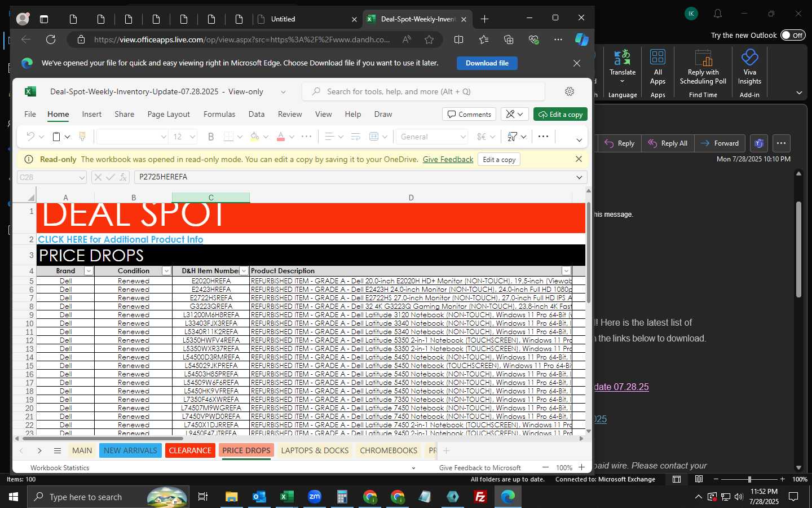This screenshot has width=812, height=508.
Task: Add this page to favorites star
Action: pyautogui.click(x=429, y=40)
